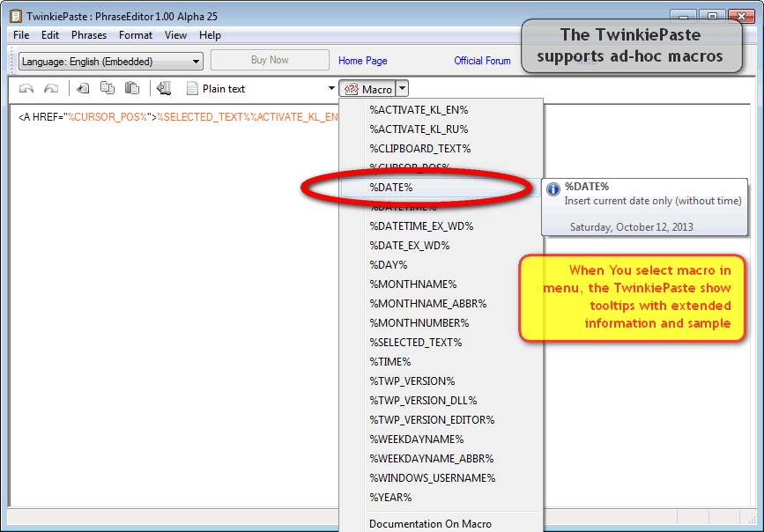Screen dimensions: 764x532
Task: Insert the %WINDOWS_USERNAME% macro
Action: [441, 478]
